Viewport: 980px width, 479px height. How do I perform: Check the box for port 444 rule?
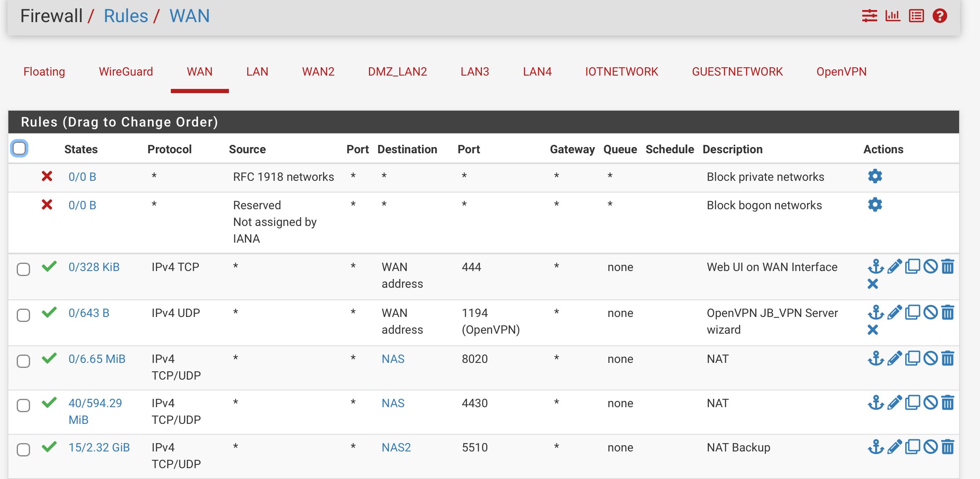point(23,269)
